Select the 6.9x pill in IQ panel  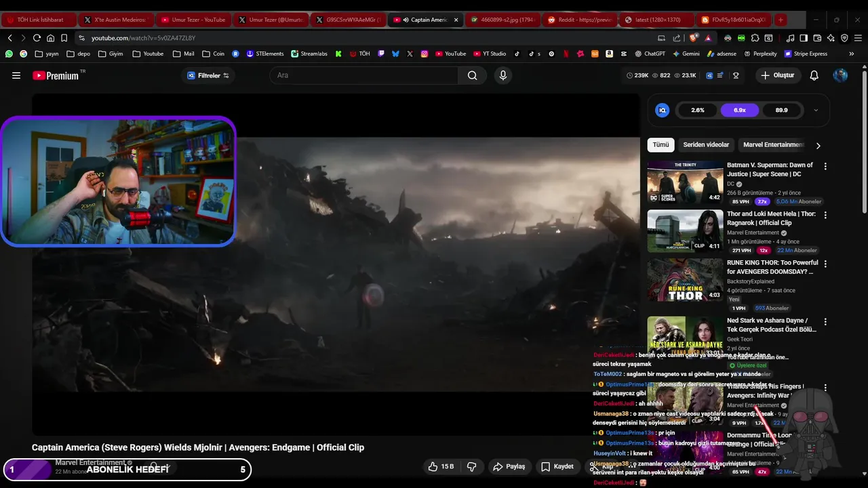click(739, 110)
